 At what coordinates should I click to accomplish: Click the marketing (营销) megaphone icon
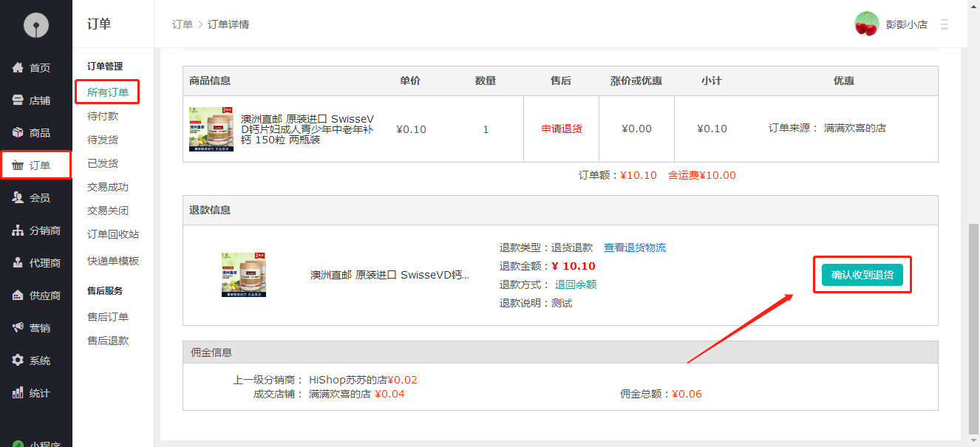(18, 328)
